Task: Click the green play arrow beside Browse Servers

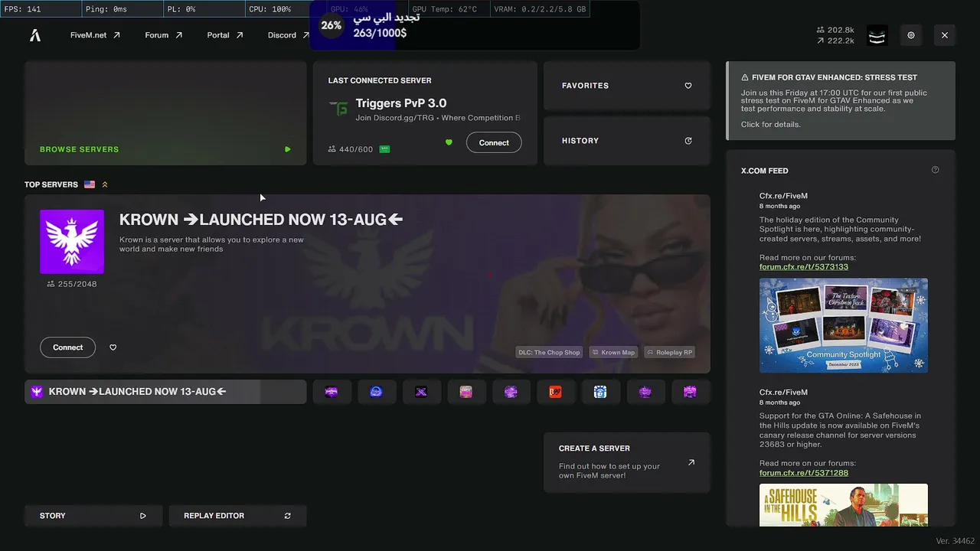Action: point(288,149)
